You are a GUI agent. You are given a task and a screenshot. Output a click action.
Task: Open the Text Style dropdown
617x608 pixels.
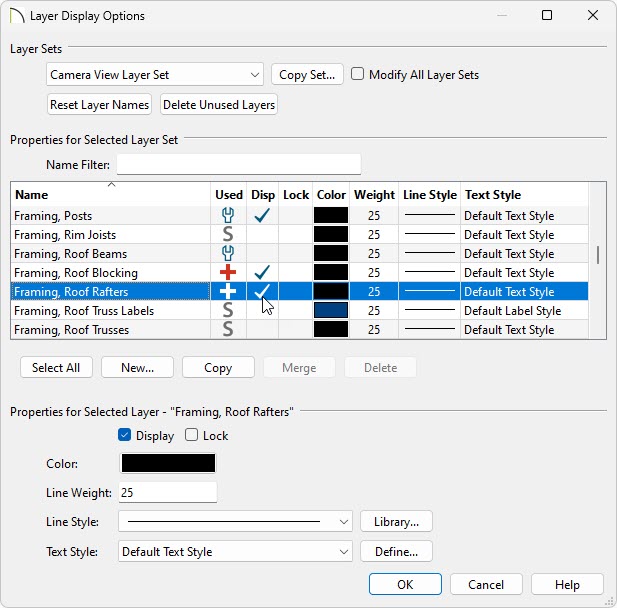click(235, 551)
